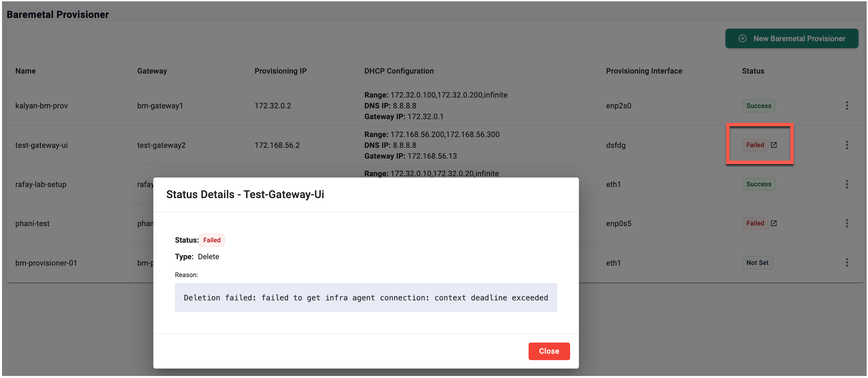The image size is (868, 378).
Task: Select the deletion failed reason text
Action: (x=366, y=298)
